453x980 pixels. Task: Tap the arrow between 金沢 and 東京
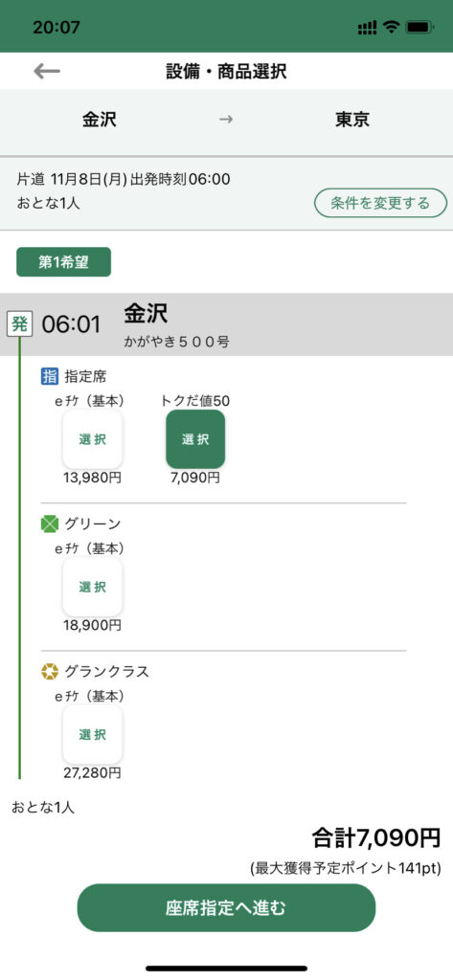click(226, 120)
